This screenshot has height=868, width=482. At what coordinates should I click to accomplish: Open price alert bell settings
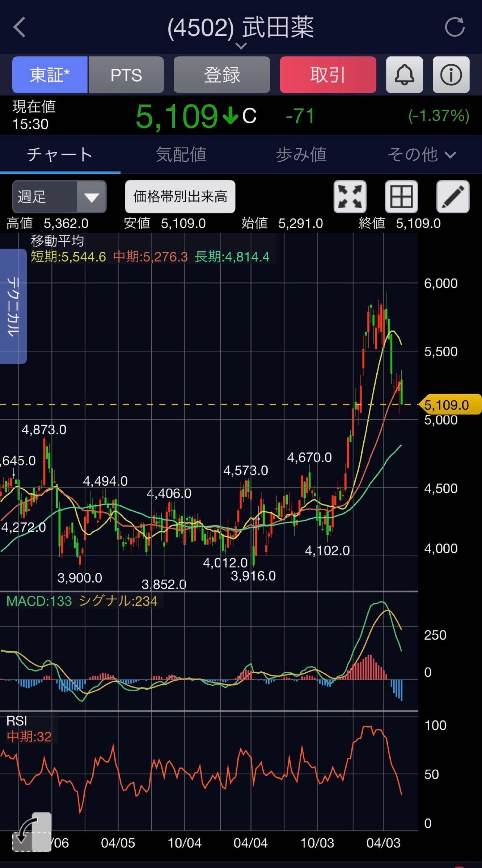(405, 75)
